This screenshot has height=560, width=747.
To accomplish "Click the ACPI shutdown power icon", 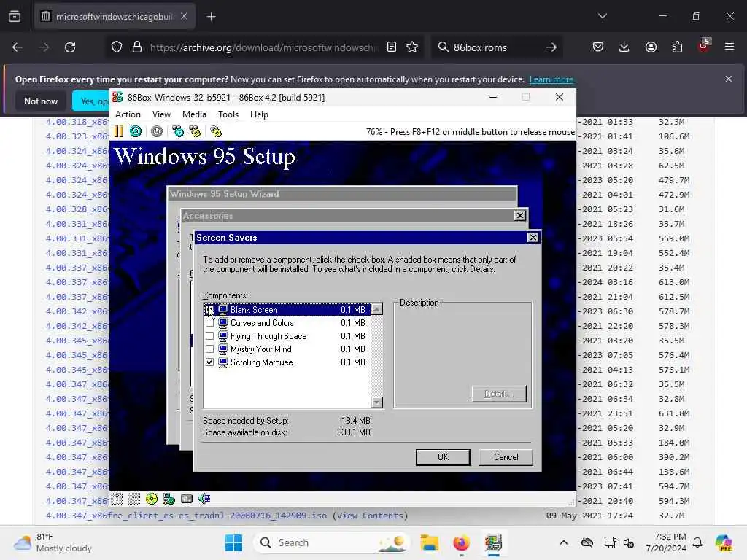I will point(157,131).
